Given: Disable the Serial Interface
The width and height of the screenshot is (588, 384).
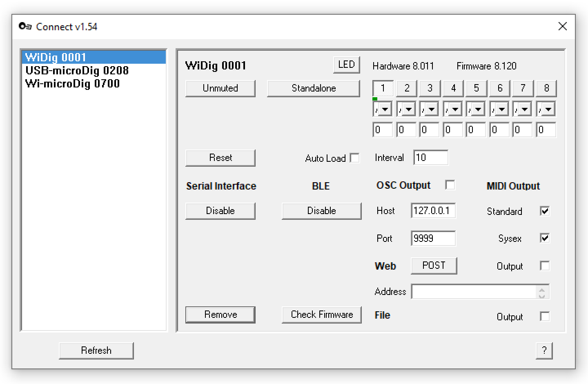Looking at the screenshot, I should point(220,211).
